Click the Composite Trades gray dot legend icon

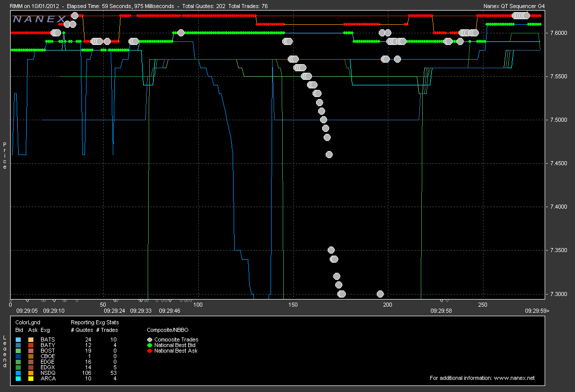[x=150, y=339]
